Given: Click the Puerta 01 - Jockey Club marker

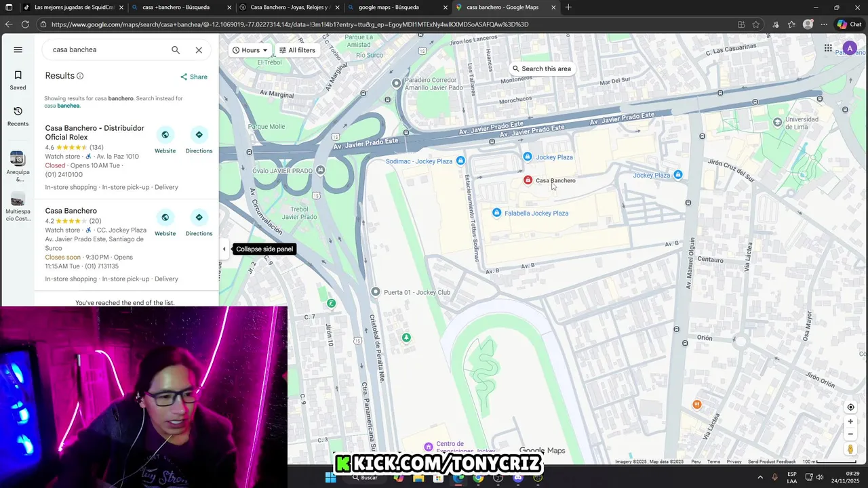Looking at the screenshot, I should point(376,292).
